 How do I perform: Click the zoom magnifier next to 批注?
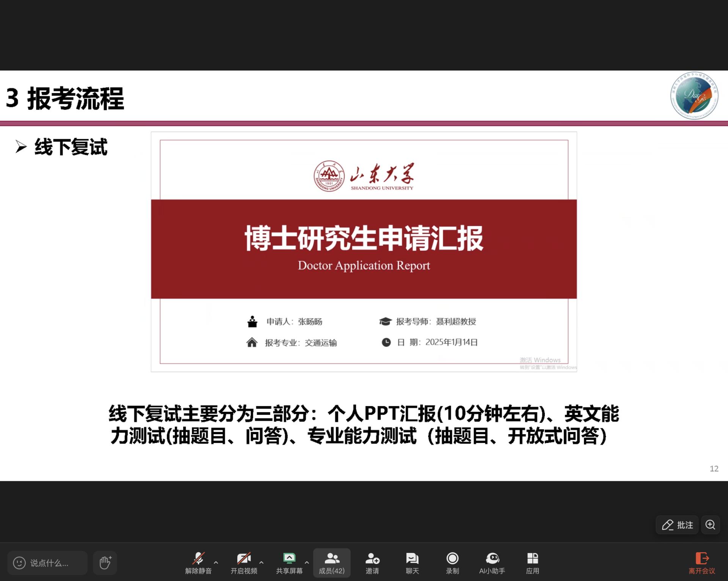click(710, 525)
